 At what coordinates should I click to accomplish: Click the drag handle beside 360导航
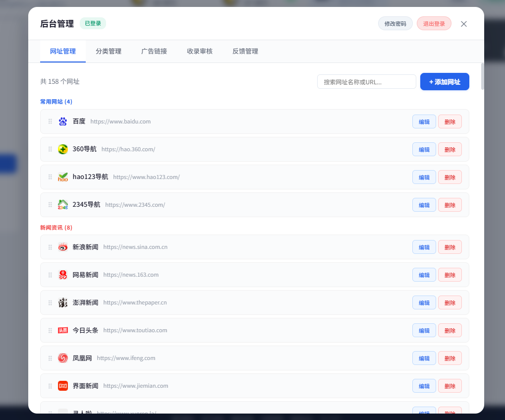tap(50, 149)
